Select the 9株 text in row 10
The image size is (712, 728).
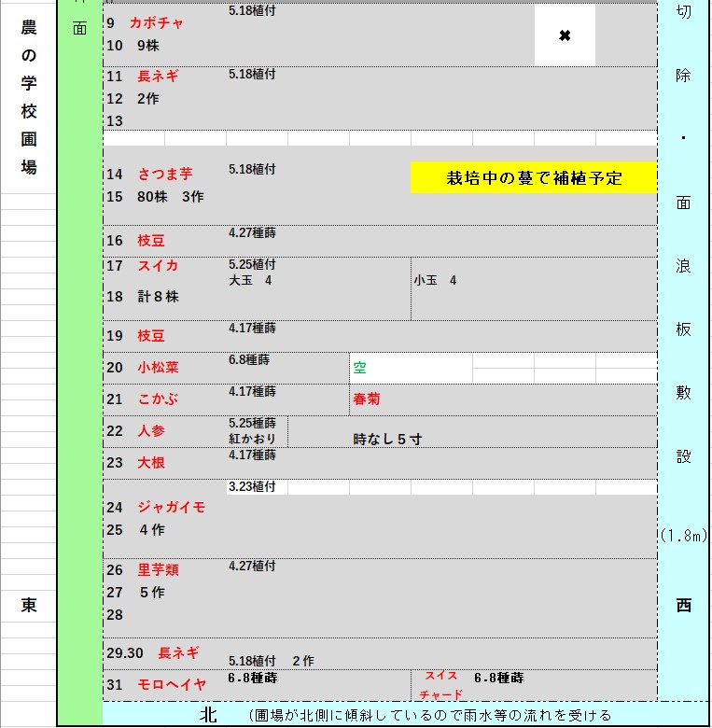point(148,46)
